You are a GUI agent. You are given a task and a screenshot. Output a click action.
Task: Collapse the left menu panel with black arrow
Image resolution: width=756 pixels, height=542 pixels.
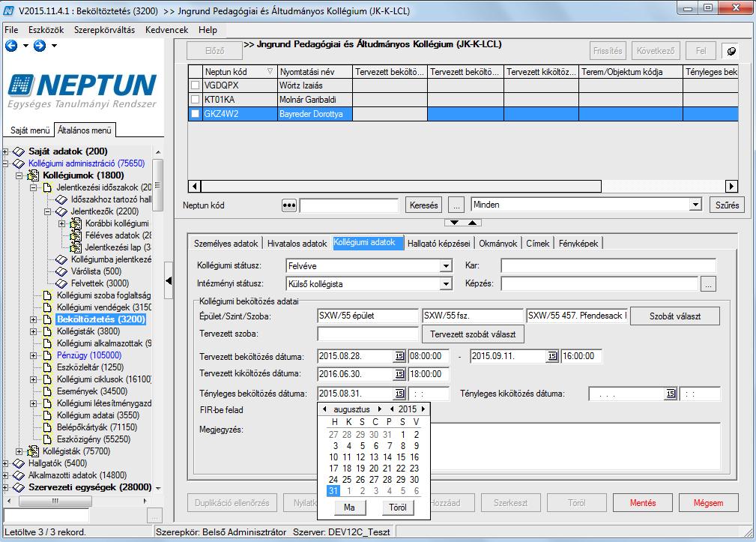click(x=169, y=280)
